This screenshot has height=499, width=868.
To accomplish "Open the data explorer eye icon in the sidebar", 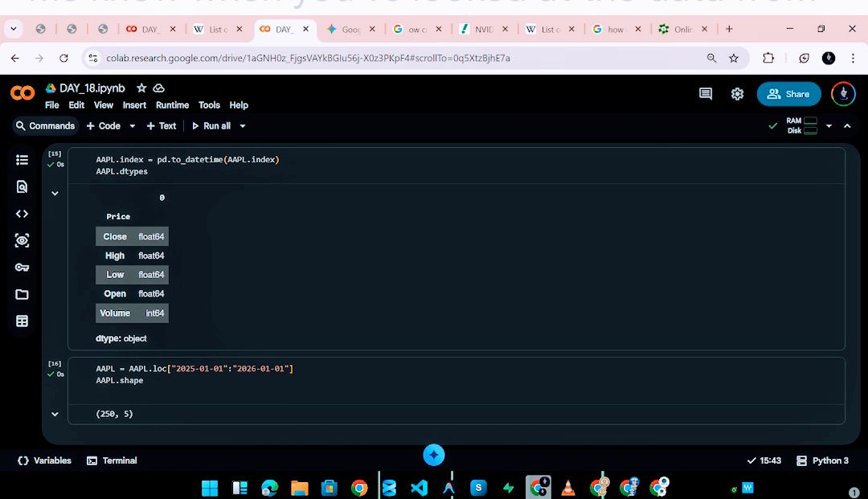I will point(23,240).
